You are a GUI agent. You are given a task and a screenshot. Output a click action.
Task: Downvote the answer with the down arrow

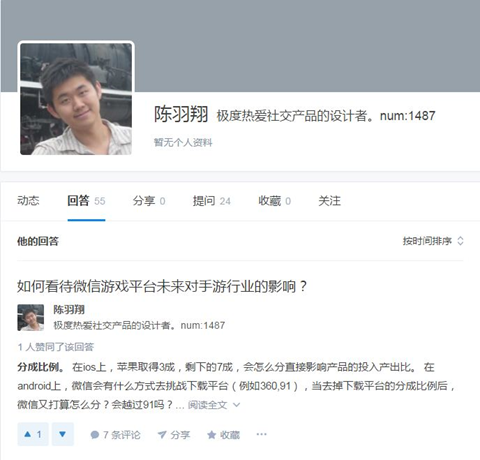point(62,434)
